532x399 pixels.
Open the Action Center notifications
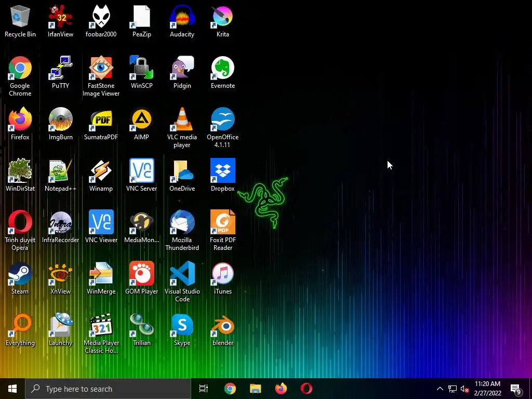pyautogui.click(x=516, y=389)
